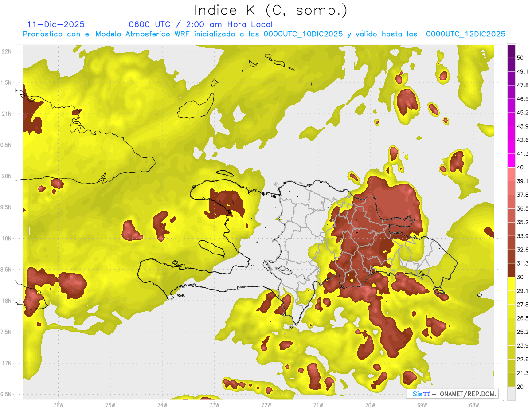The image size is (532, 411).
Task: Click the color scale value "35.2"
Action: pos(523,222)
